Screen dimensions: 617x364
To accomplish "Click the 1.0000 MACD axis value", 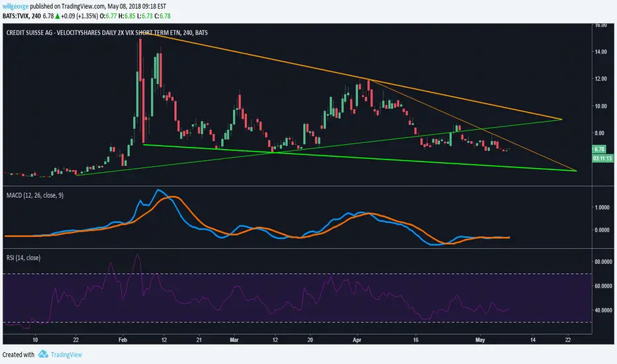I will pos(602,207).
